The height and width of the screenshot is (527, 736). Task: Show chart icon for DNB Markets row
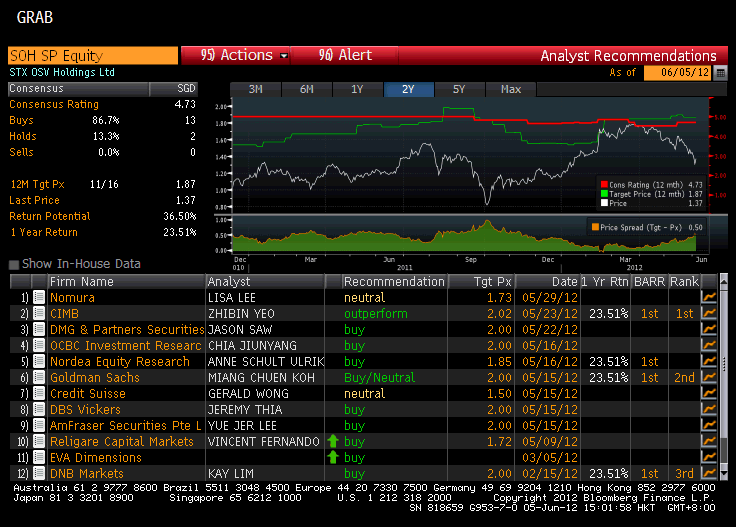pos(709,473)
